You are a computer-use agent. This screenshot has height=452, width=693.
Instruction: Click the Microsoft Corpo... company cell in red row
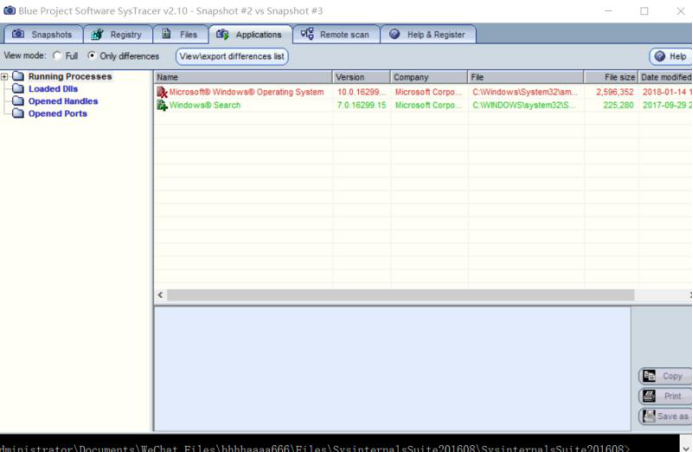point(428,92)
